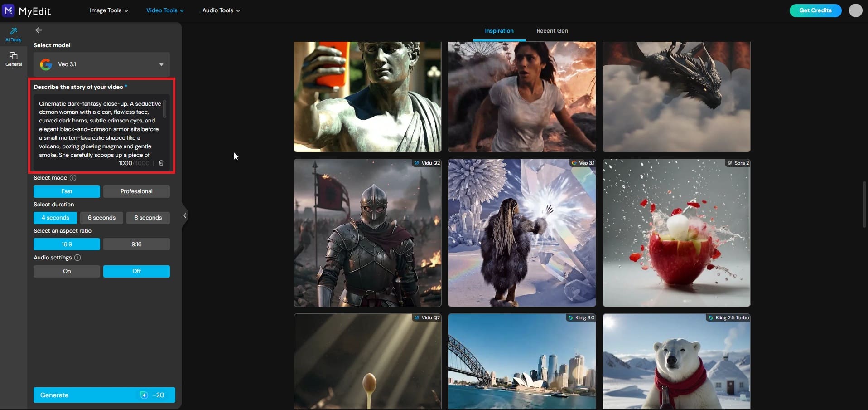
Task: Clear the prompt using the trash icon
Action: pos(161,163)
